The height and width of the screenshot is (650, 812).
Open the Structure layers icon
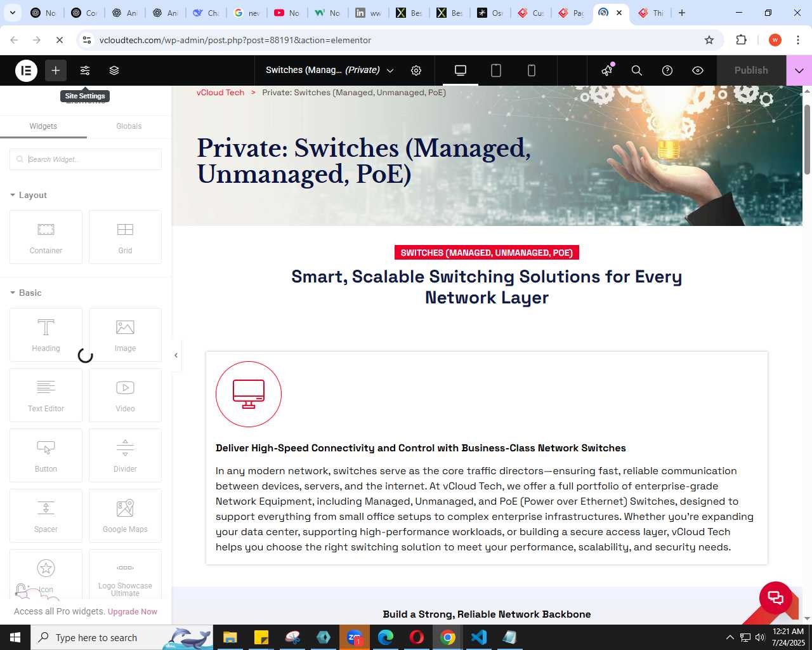point(114,70)
